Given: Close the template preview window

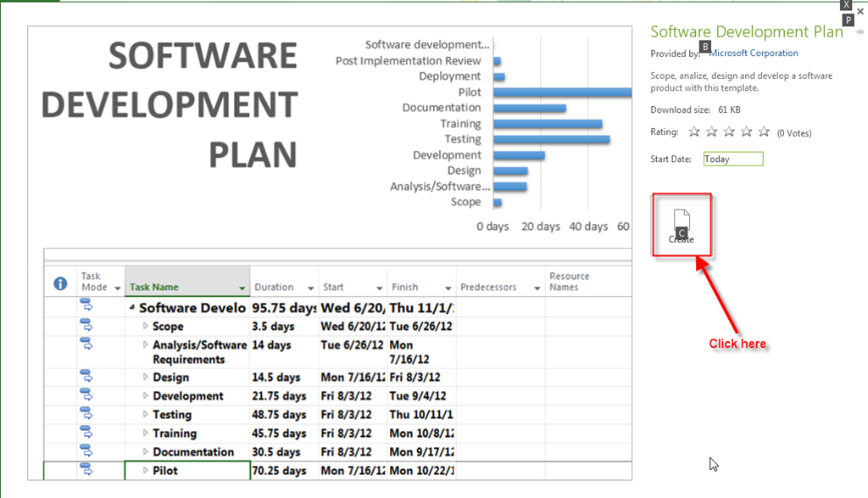Looking at the screenshot, I should point(860,10).
